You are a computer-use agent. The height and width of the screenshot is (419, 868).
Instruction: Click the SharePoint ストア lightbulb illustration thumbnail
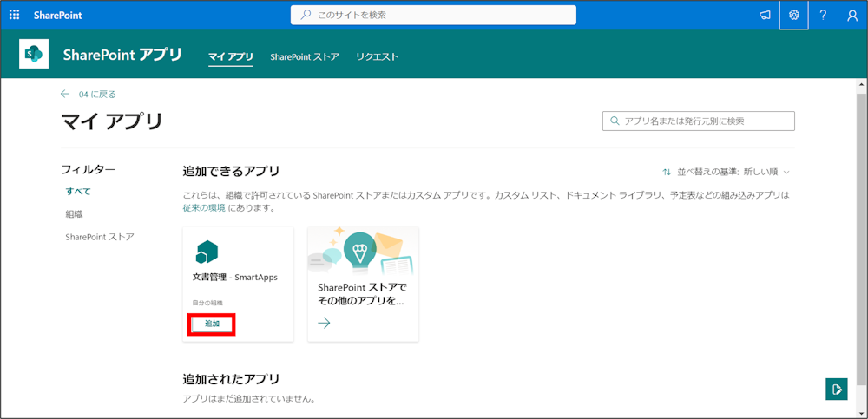coord(363,252)
